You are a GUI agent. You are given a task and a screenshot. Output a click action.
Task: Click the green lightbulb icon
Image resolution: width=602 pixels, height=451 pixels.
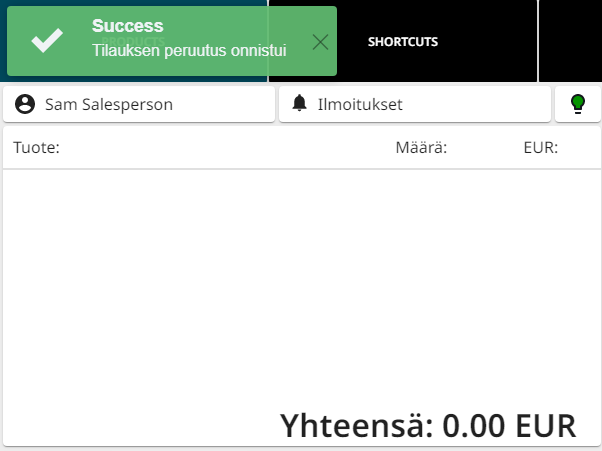pos(577,104)
